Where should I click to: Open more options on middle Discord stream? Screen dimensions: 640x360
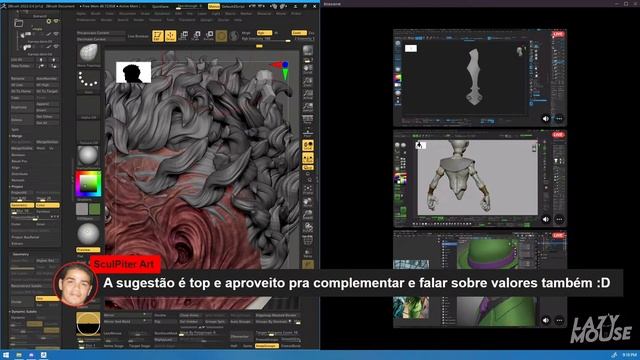point(559,219)
